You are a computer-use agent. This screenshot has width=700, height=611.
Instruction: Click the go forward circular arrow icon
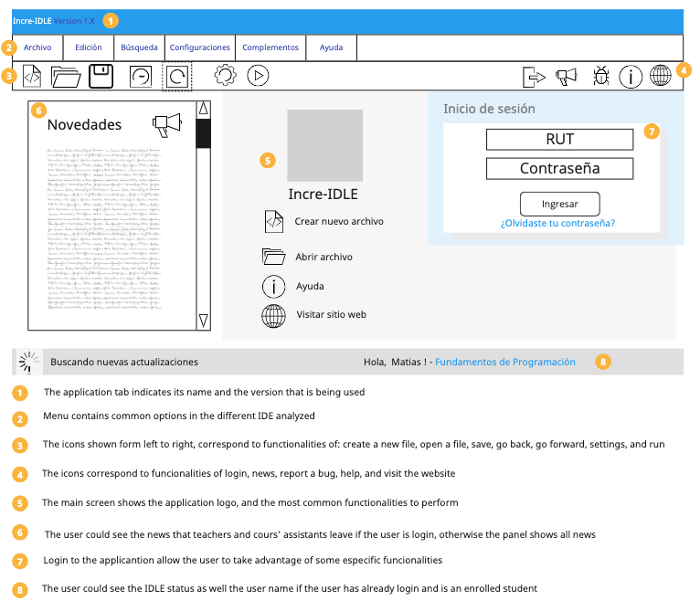(177, 76)
